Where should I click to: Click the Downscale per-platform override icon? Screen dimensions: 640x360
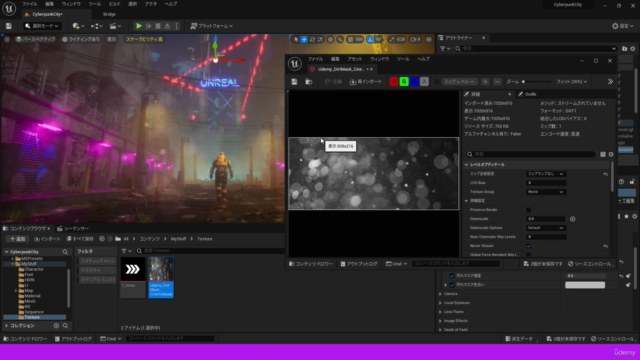(572, 219)
